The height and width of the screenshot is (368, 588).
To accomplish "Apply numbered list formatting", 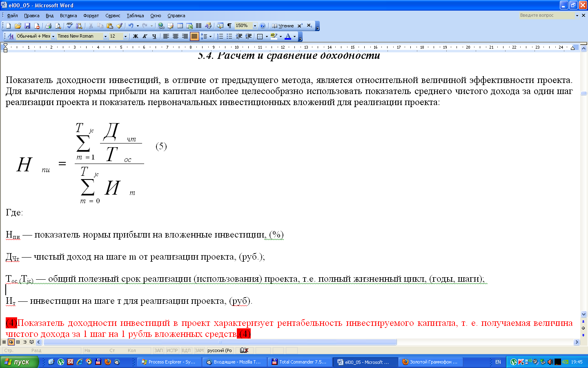I will (220, 36).
